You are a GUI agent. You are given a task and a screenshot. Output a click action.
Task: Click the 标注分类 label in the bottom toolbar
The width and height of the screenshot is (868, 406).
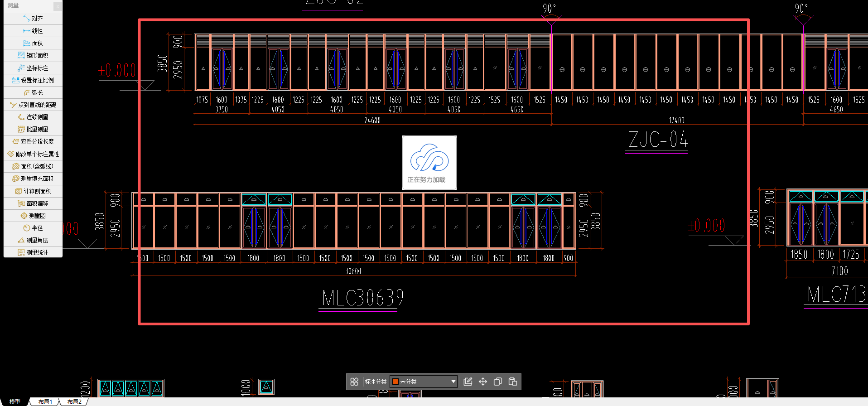coord(376,382)
